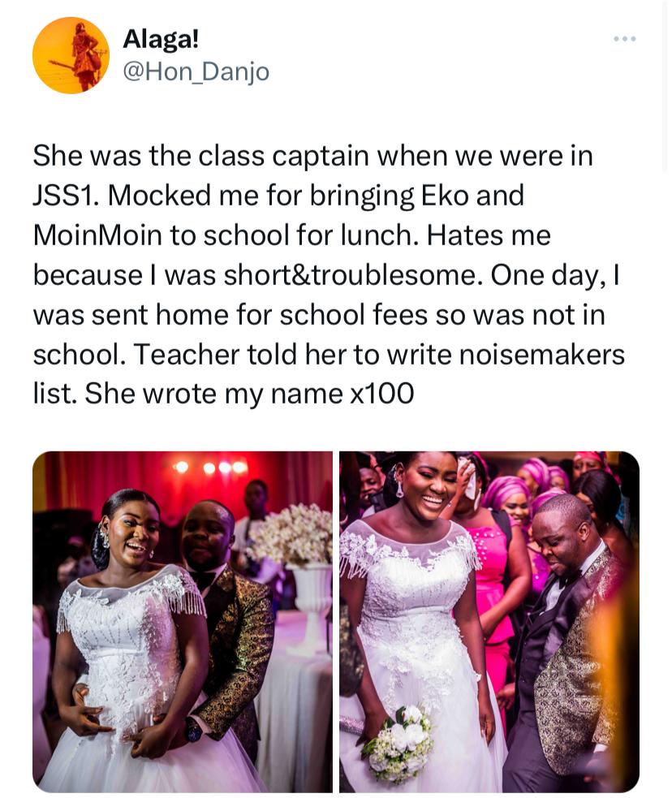The image size is (672, 798).
Task: Click the faint scrollbar at the top right edge
Action: tap(666, 87)
